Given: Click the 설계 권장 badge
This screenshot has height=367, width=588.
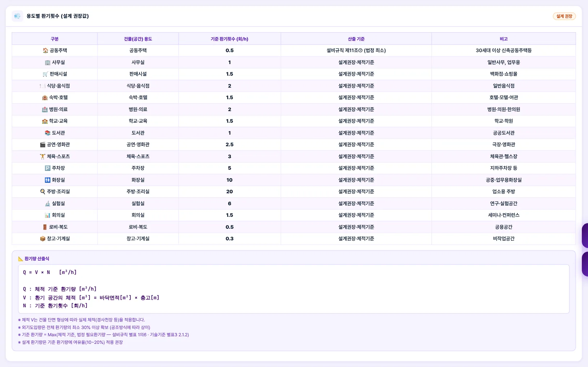Looking at the screenshot, I should click(x=564, y=16).
